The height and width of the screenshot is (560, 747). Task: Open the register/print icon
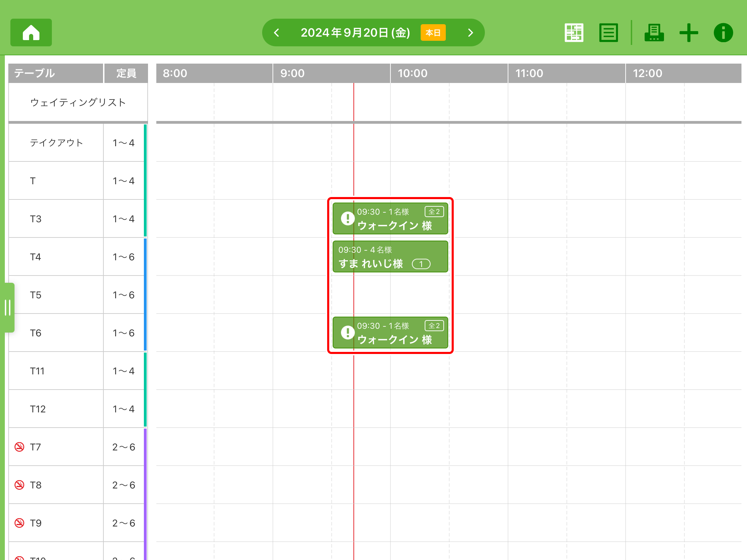(654, 32)
